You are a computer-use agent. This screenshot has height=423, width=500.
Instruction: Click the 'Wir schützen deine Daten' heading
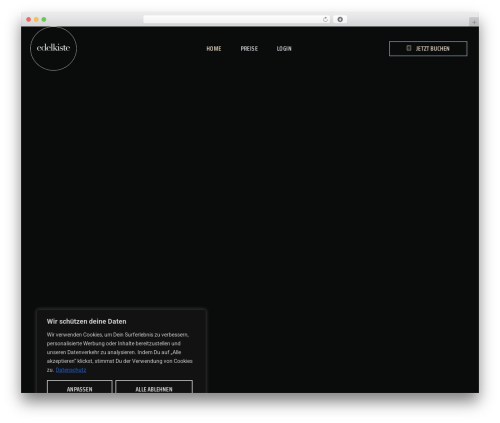click(86, 322)
